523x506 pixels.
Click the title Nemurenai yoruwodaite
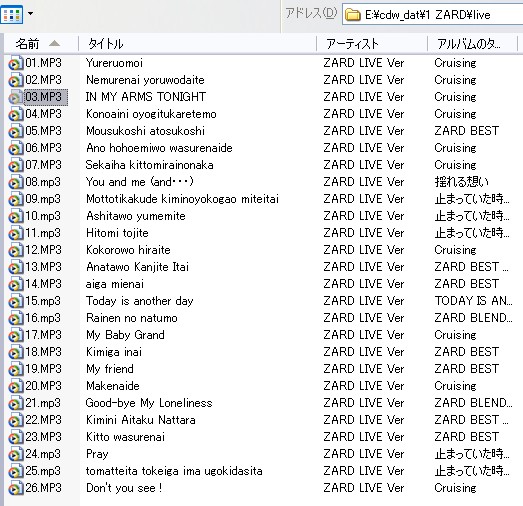tap(145, 80)
